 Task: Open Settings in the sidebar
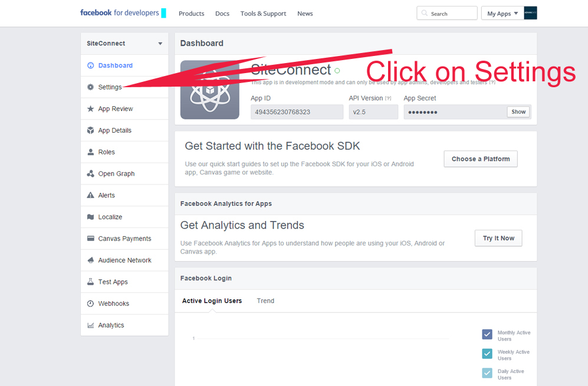point(124,87)
